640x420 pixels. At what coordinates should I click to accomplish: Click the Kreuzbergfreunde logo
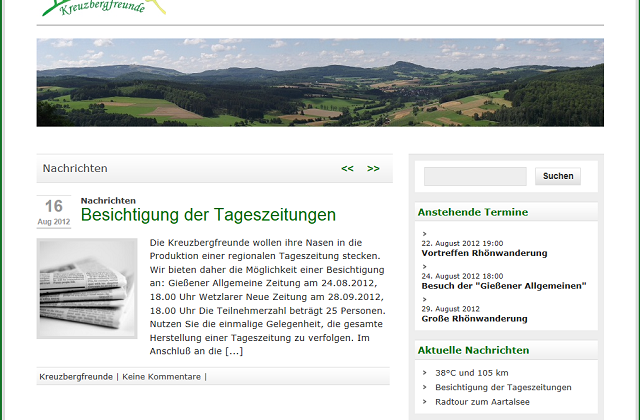coord(104,7)
